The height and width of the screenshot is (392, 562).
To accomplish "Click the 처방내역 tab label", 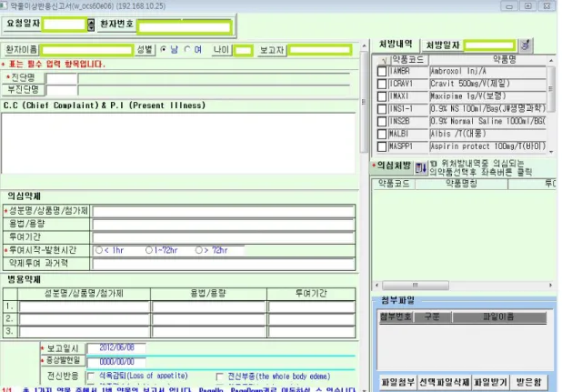I will pyautogui.click(x=396, y=44).
